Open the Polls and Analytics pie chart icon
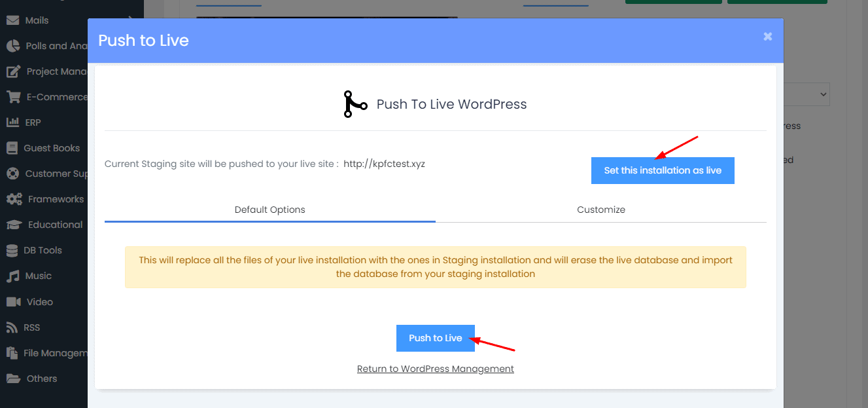The image size is (868, 408). (13, 46)
